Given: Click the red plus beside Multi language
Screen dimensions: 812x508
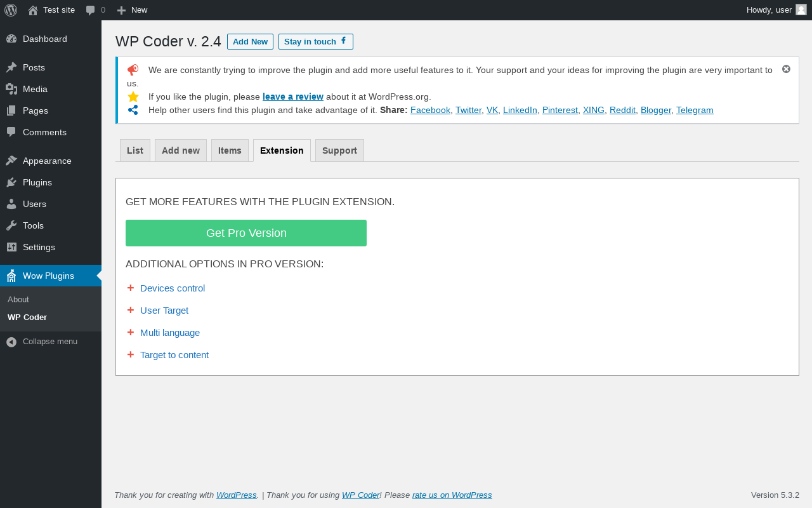Looking at the screenshot, I should pos(131,332).
